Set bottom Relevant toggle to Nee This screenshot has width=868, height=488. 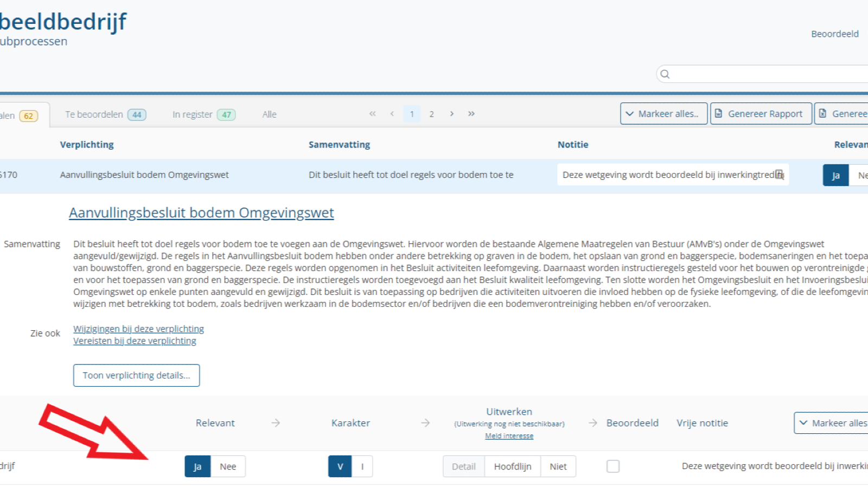click(x=228, y=466)
